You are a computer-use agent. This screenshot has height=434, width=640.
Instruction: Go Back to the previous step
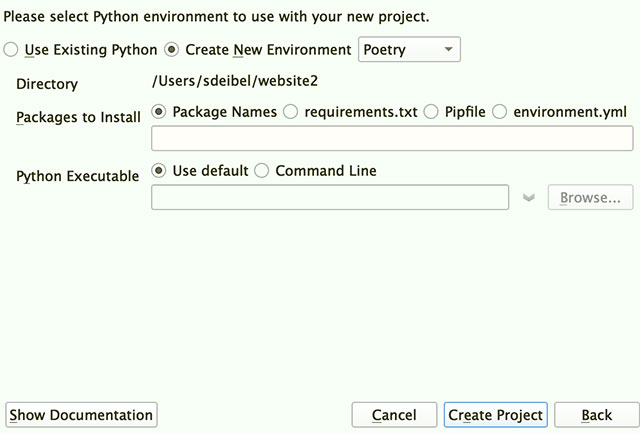[x=596, y=415]
